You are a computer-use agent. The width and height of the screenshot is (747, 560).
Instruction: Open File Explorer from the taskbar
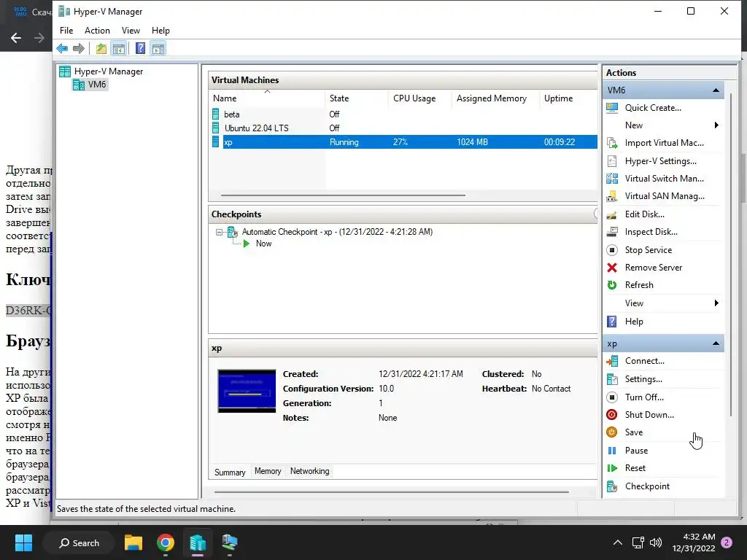[133, 542]
